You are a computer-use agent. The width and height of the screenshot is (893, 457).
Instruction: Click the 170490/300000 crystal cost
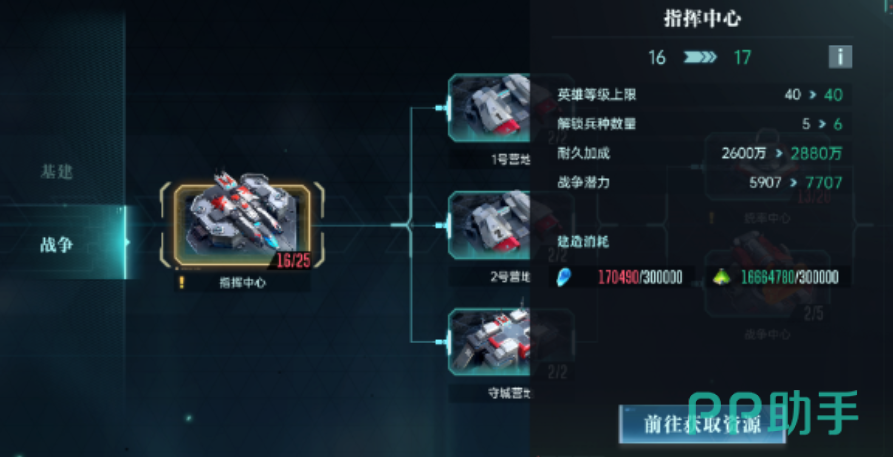[640, 278]
